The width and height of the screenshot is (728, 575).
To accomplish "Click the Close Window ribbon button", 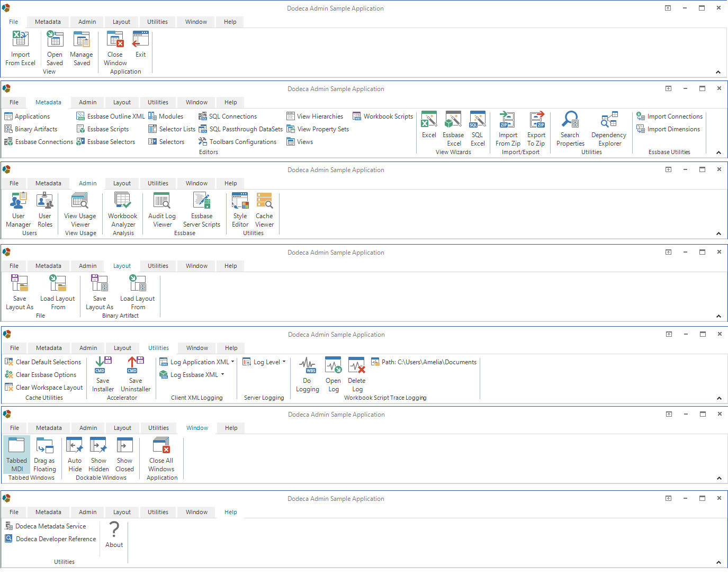I will (115, 49).
